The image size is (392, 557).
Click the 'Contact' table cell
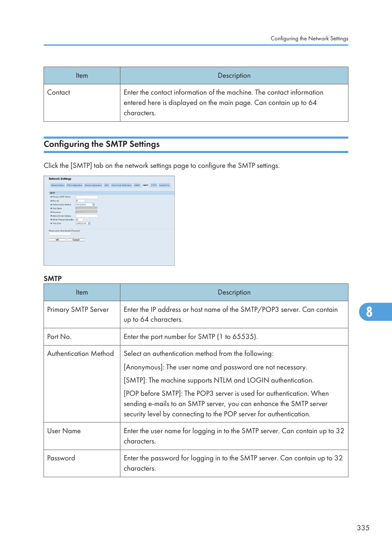coord(82,103)
